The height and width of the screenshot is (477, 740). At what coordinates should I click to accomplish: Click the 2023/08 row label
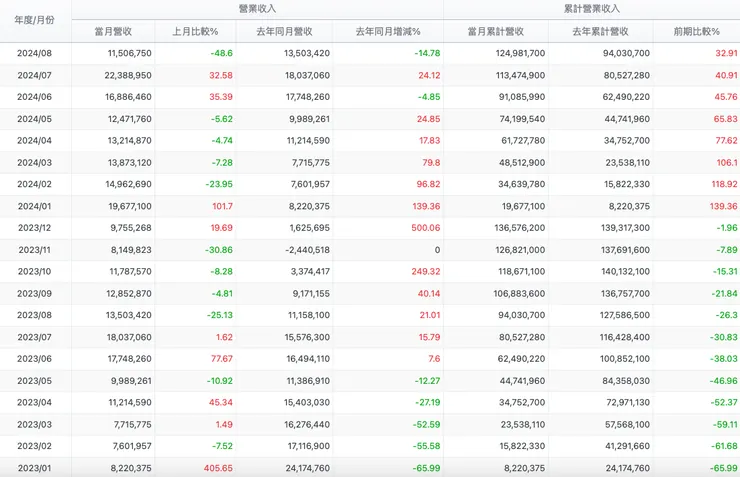point(34,315)
